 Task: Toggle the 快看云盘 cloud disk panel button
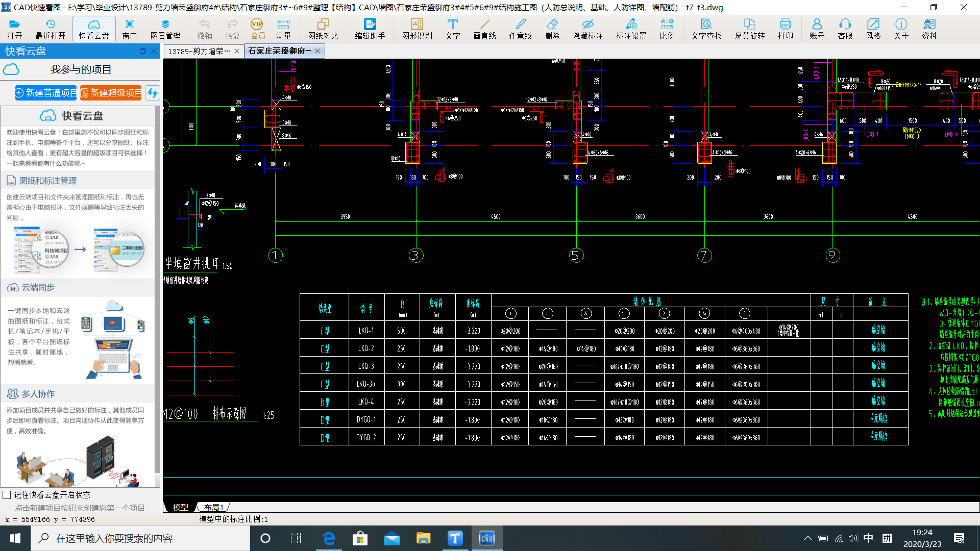pos(94,29)
